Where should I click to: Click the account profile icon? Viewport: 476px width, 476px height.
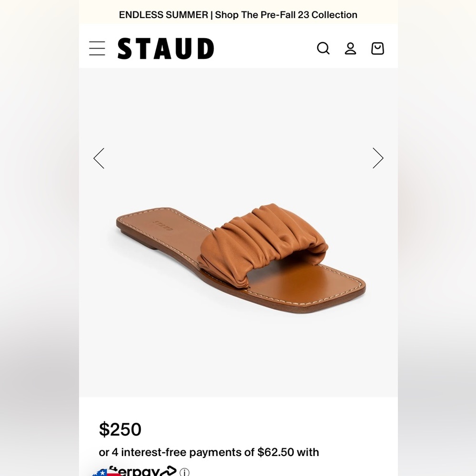coord(350,48)
